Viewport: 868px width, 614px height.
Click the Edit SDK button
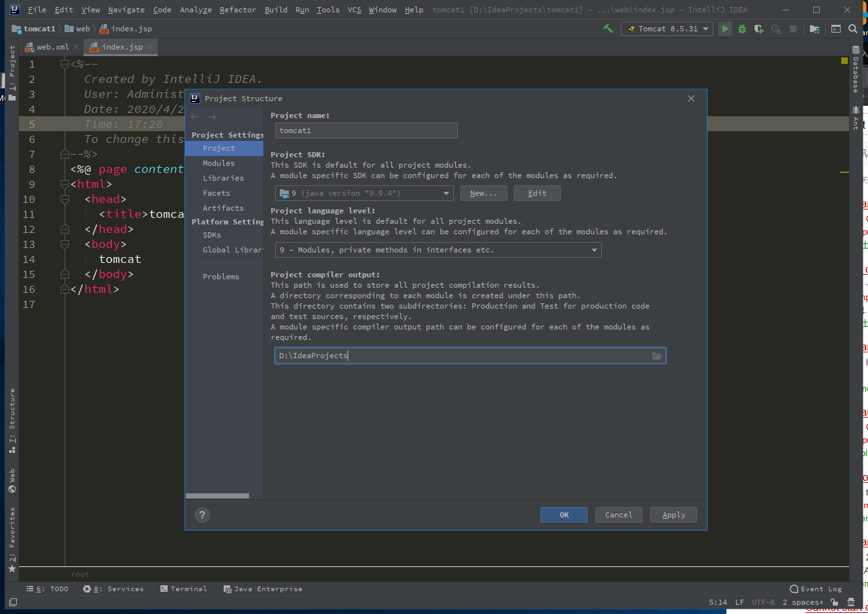point(537,193)
